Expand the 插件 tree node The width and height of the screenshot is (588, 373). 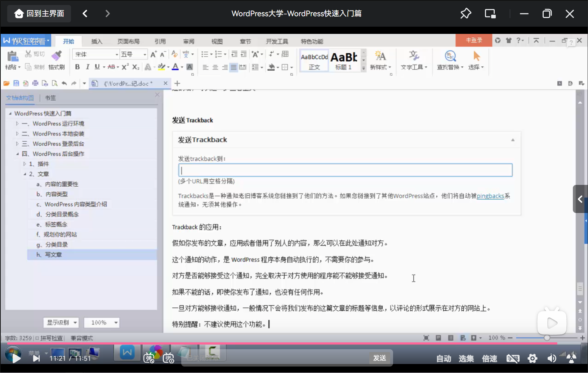tap(24, 164)
